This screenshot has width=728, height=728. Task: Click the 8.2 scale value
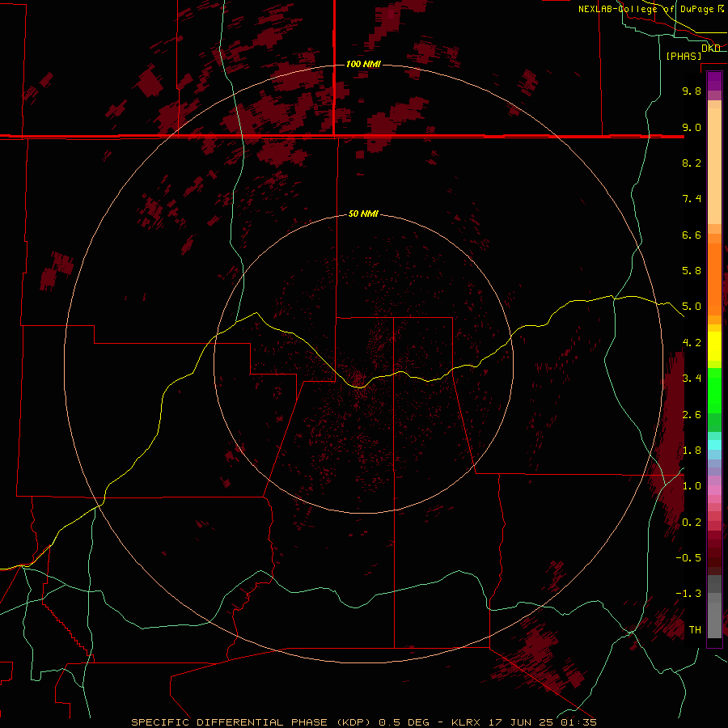[x=692, y=163]
